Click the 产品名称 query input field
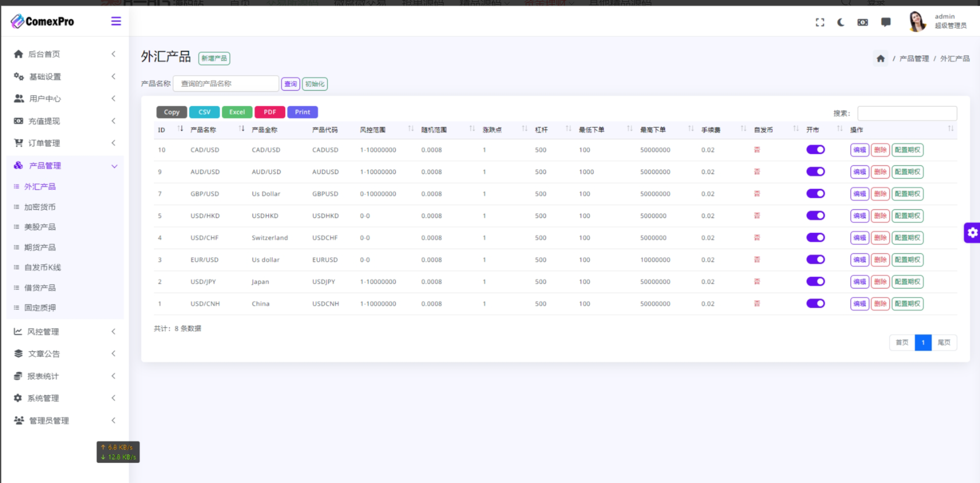Viewport: 980px width, 483px height. [226, 84]
